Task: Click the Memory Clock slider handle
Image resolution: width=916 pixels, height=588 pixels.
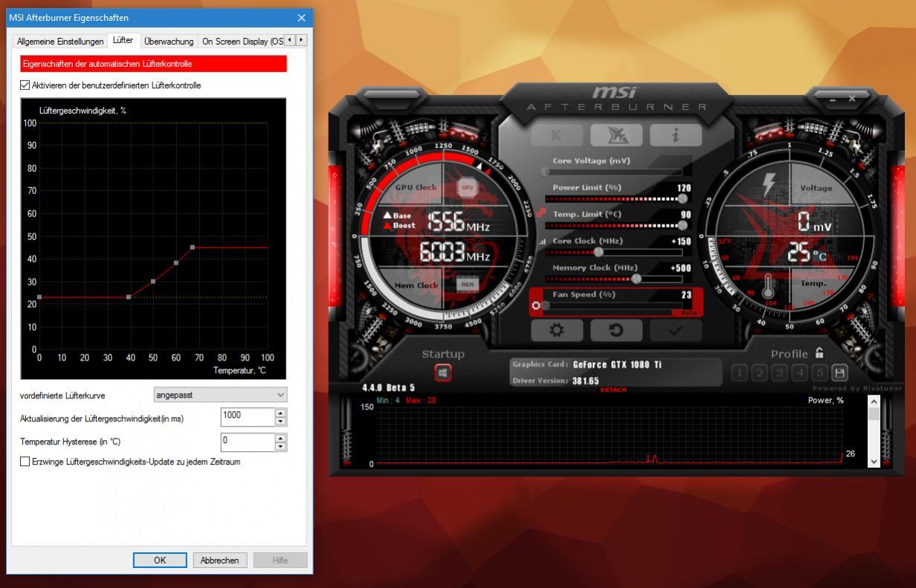Action: (636, 279)
